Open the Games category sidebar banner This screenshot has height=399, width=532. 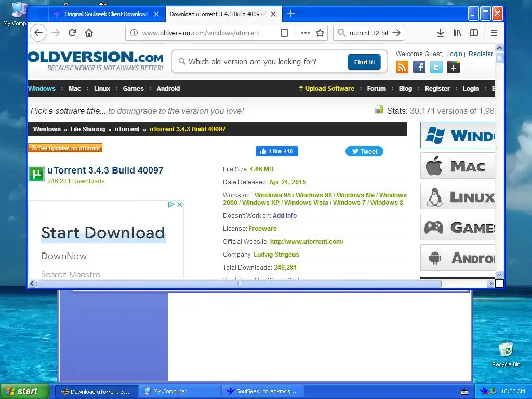click(458, 227)
